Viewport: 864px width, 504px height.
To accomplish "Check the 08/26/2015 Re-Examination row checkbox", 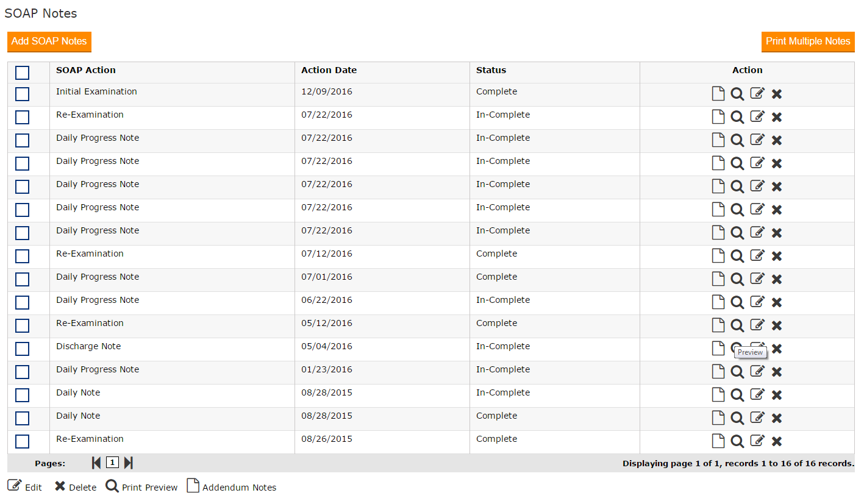I will coord(22,441).
